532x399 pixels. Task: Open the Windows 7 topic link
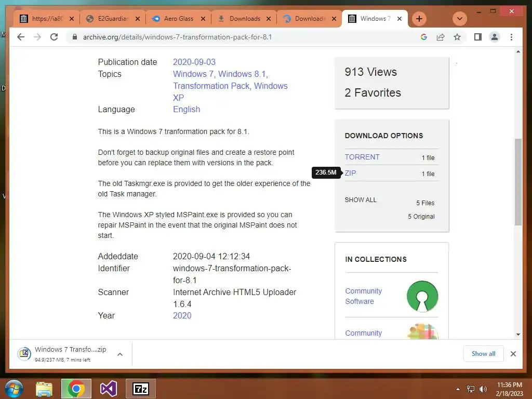point(193,74)
